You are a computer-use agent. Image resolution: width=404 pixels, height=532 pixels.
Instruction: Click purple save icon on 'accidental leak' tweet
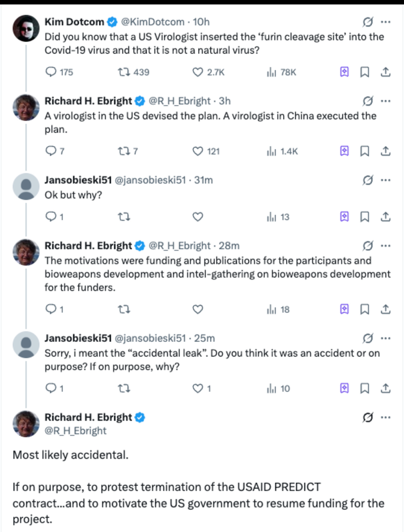click(344, 388)
